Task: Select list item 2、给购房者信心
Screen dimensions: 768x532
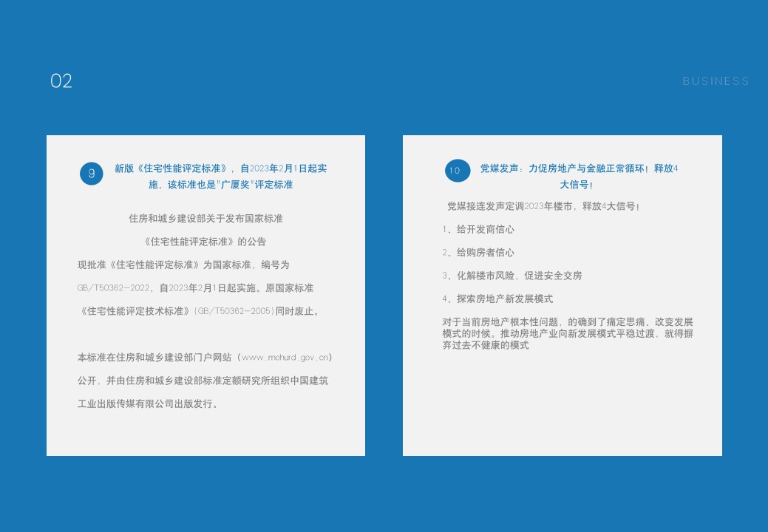Action: click(x=478, y=253)
